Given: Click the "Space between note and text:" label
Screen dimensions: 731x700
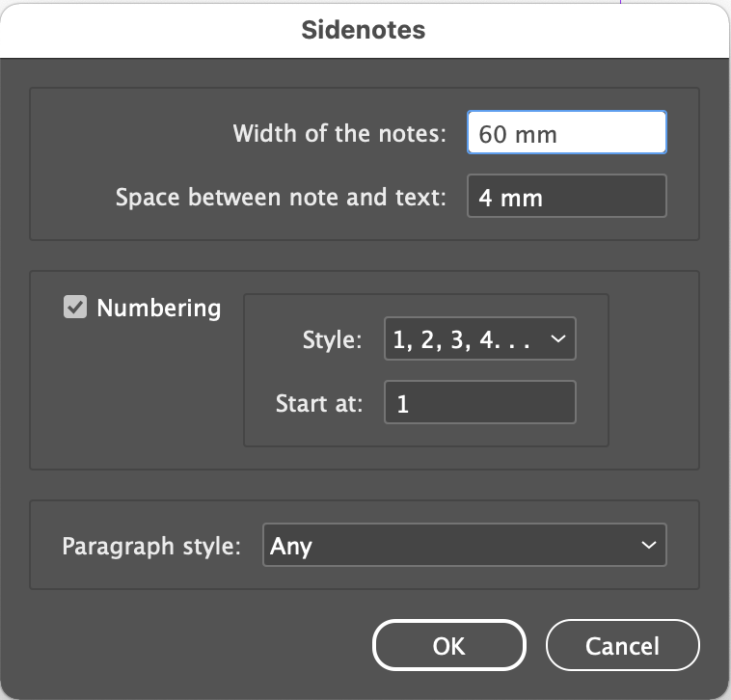Looking at the screenshot, I should pyautogui.click(x=281, y=198).
